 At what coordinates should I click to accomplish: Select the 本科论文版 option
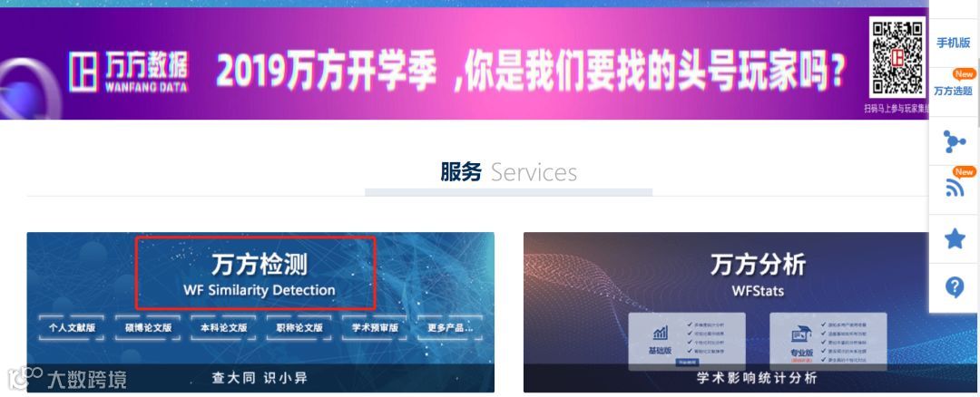pyautogui.click(x=223, y=327)
